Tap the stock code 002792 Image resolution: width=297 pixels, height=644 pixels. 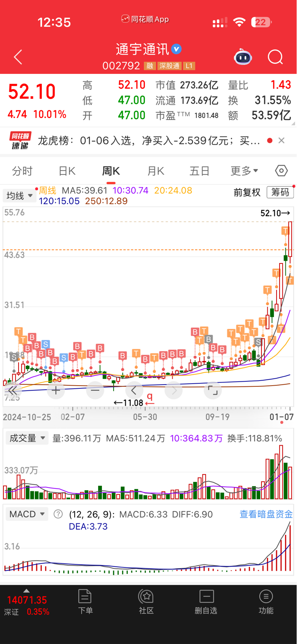click(121, 66)
